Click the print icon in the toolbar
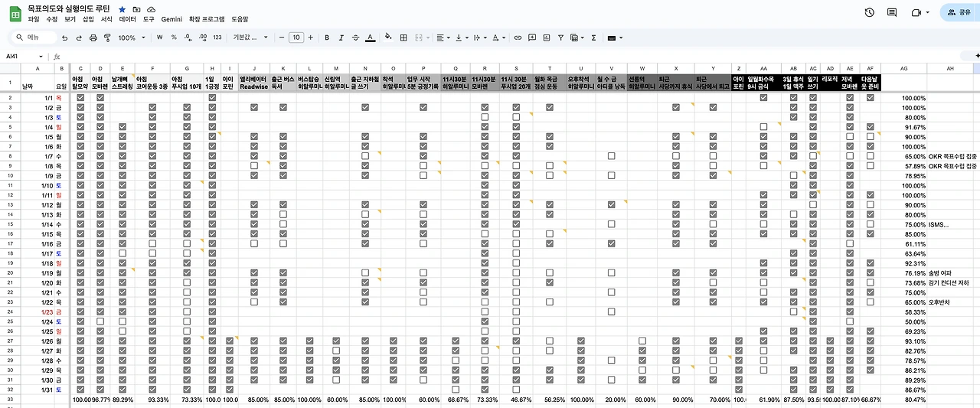The height and width of the screenshot is (408, 980). 93,38
